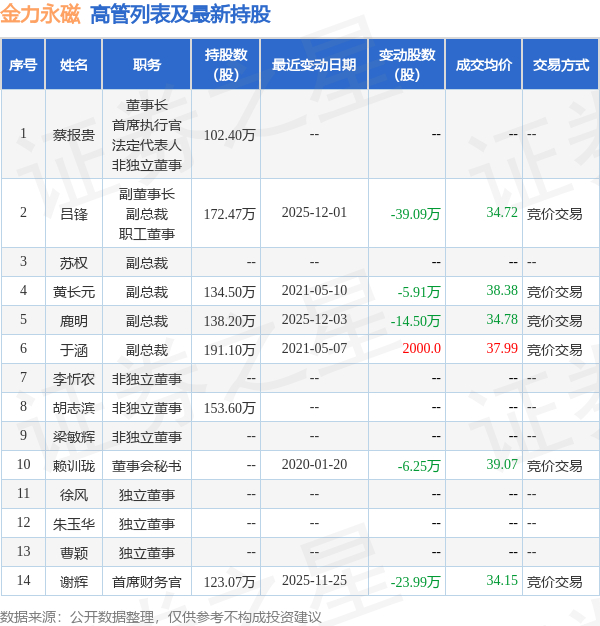Click the name 谢辉 in row 14
Viewport: 600px width, 626px height.
(x=74, y=582)
